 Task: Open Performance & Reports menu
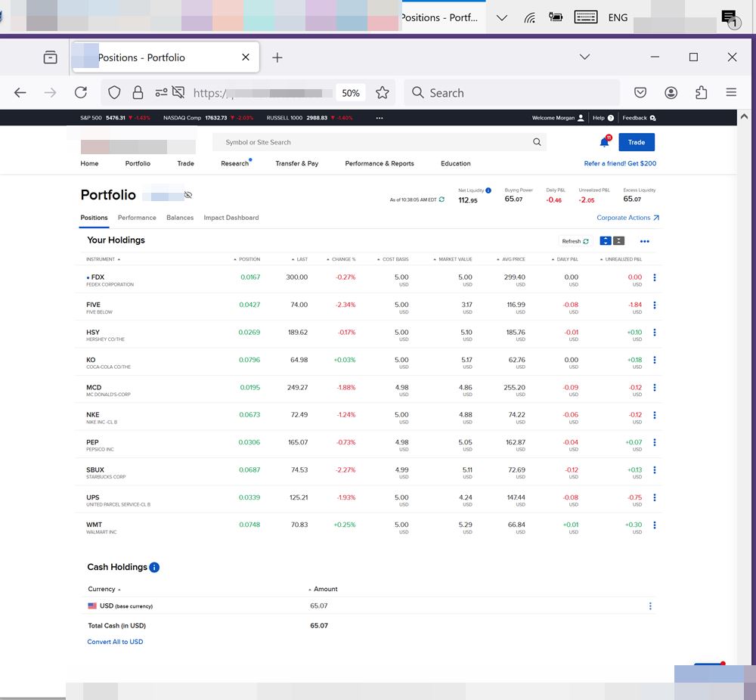[380, 163]
